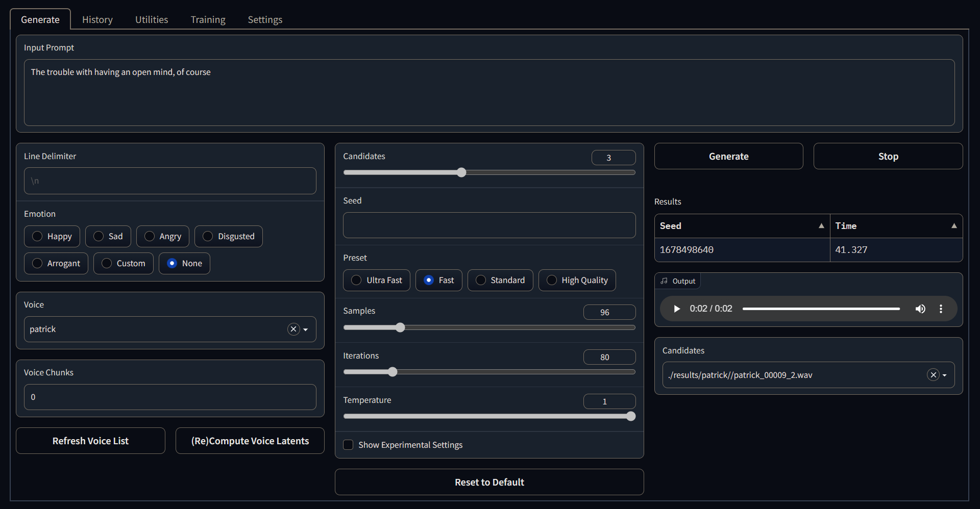Expand the Voice dropdown arrow
Image resolution: width=980 pixels, height=509 pixels.
click(306, 329)
